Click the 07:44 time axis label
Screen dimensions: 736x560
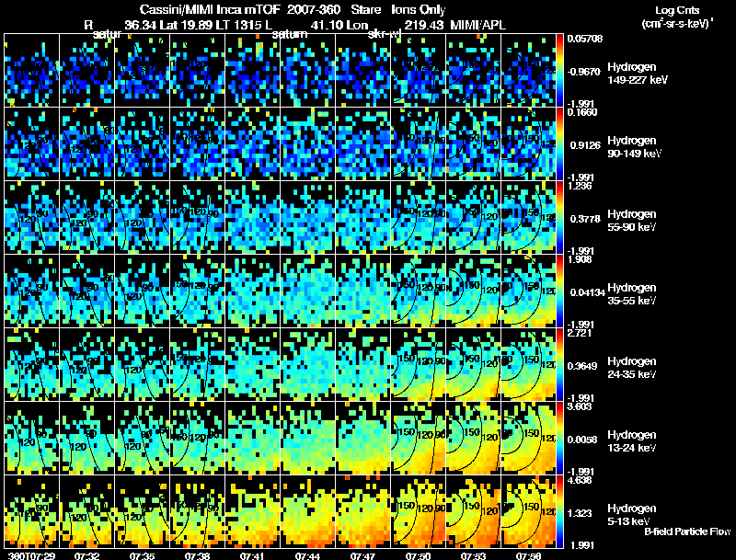(x=307, y=555)
